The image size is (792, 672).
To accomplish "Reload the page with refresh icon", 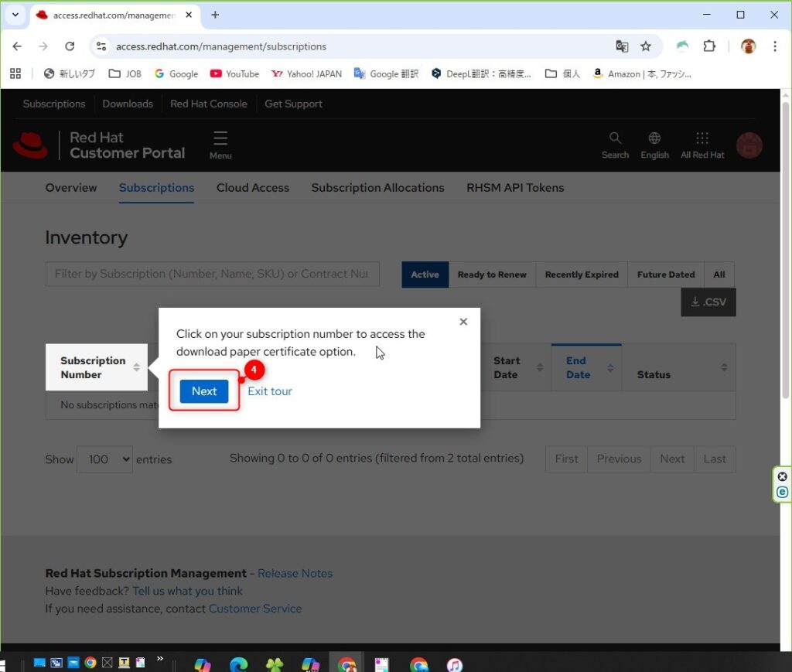I will [70, 46].
